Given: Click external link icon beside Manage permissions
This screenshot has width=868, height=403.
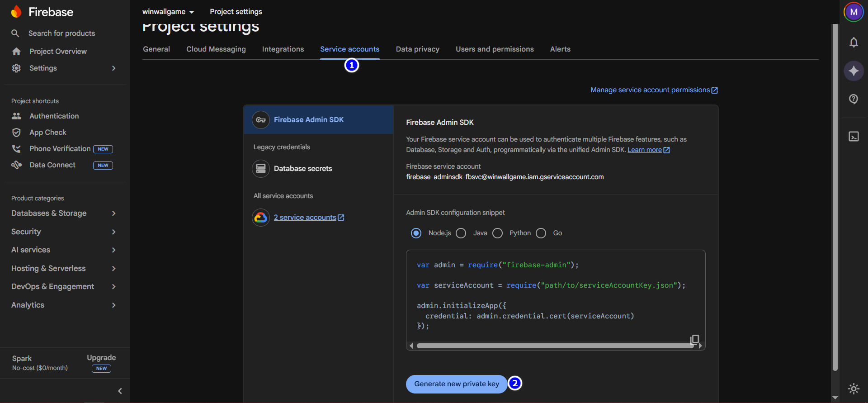Looking at the screenshot, I should pos(715,90).
